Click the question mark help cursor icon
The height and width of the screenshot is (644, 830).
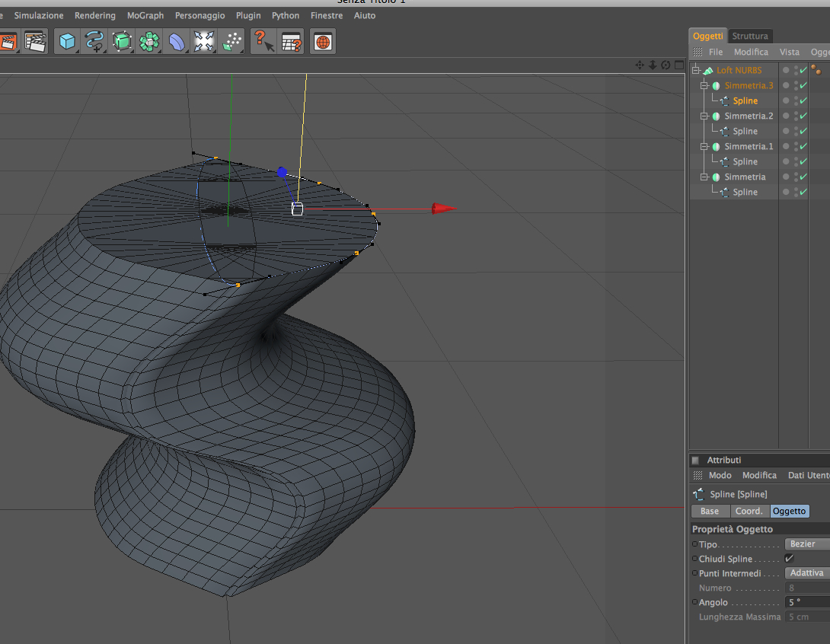[x=263, y=41]
